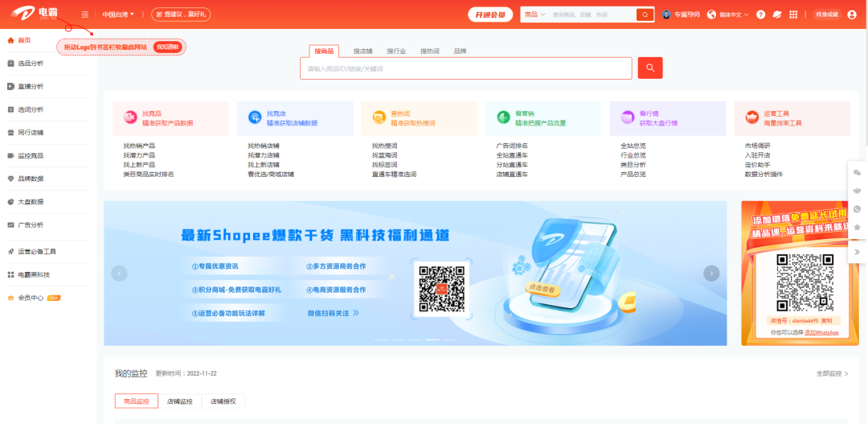Click the 专属导师 label in the header
This screenshot has width=868, height=424.
pyautogui.click(x=687, y=14)
